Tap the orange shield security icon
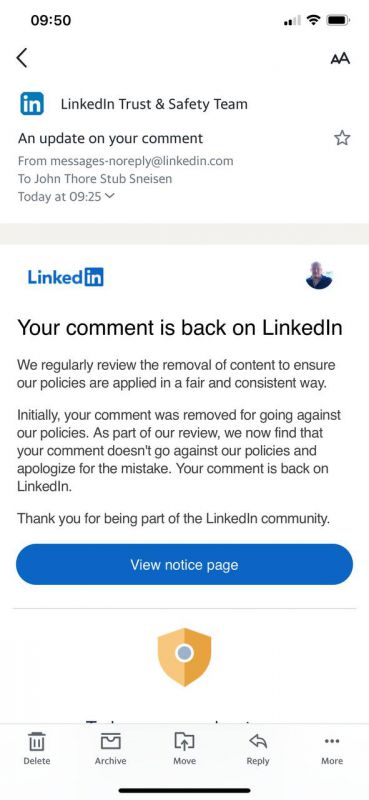The height and width of the screenshot is (800, 369). click(184, 657)
